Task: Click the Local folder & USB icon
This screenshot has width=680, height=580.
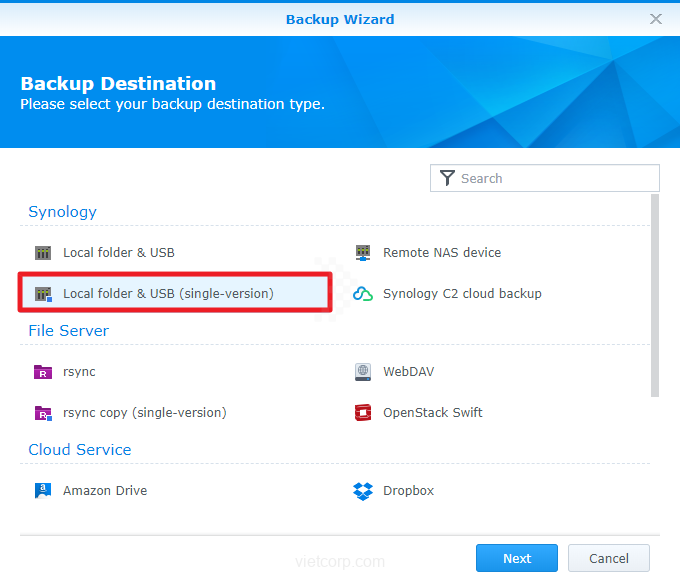Action: click(43, 253)
